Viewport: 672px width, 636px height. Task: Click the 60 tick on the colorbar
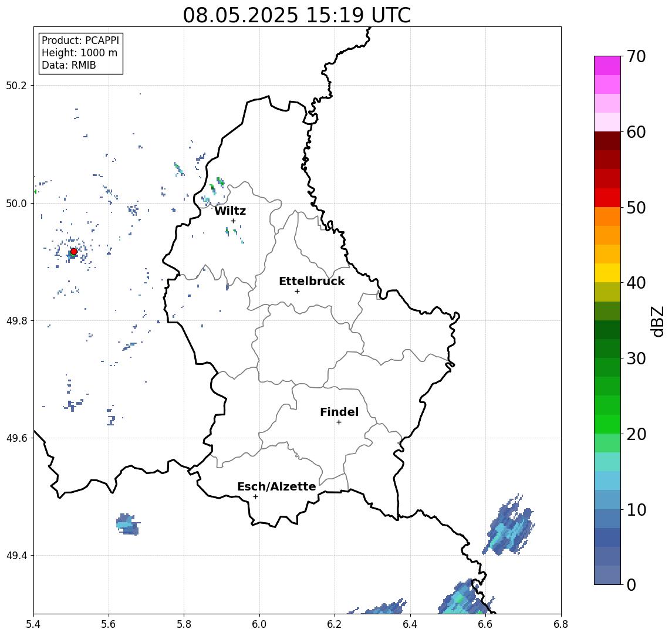click(636, 132)
